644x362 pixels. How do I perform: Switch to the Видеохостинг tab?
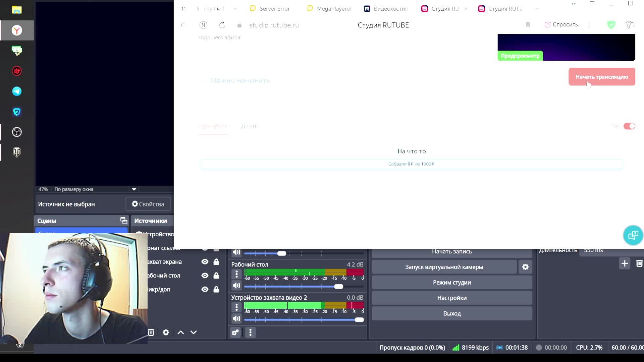(386, 9)
